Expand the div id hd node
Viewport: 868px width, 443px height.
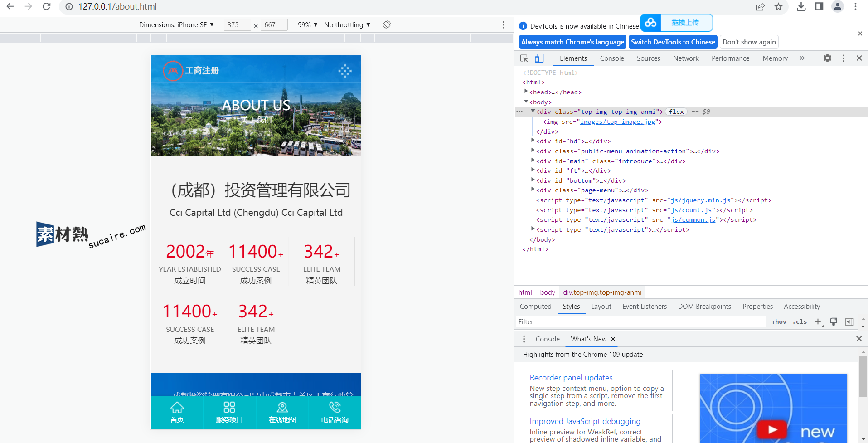[x=533, y=141]
